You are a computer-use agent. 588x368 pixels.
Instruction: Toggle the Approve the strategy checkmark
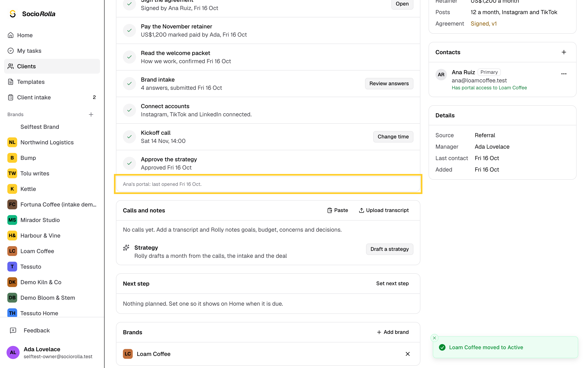pyautogui.click(x=129, y=163)
